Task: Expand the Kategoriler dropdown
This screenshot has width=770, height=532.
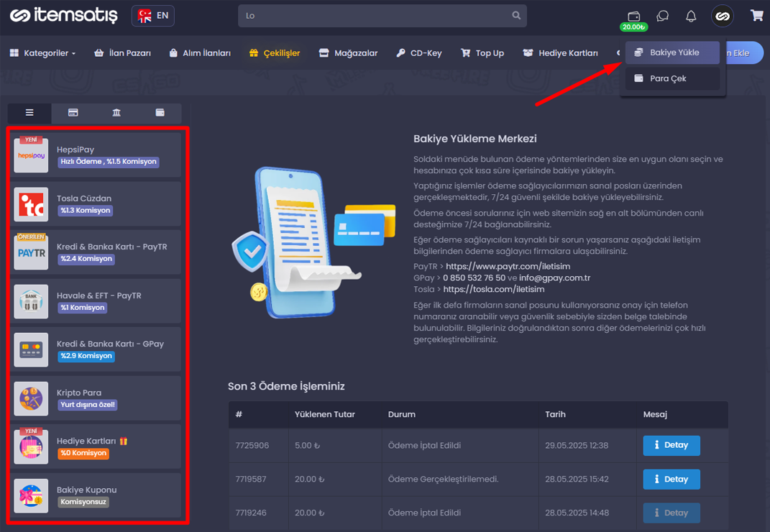Action: [42, 53]
